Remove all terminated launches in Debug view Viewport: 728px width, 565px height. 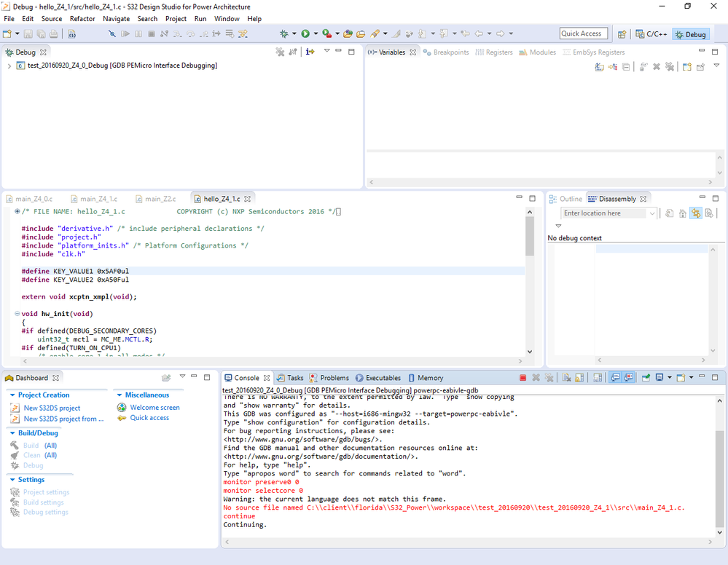click(x=280, y=52)
